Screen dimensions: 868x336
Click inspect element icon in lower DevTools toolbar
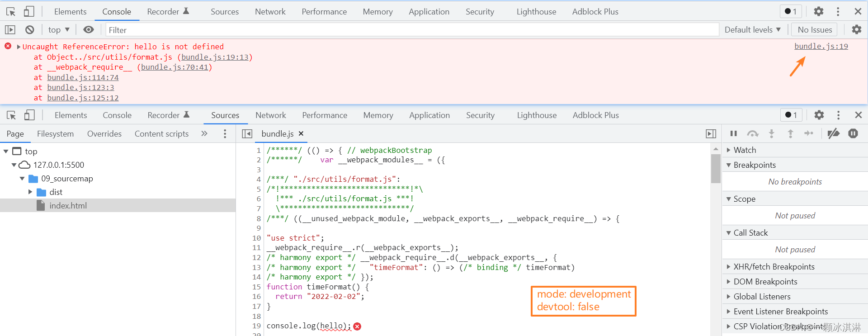tap(11, 115)
